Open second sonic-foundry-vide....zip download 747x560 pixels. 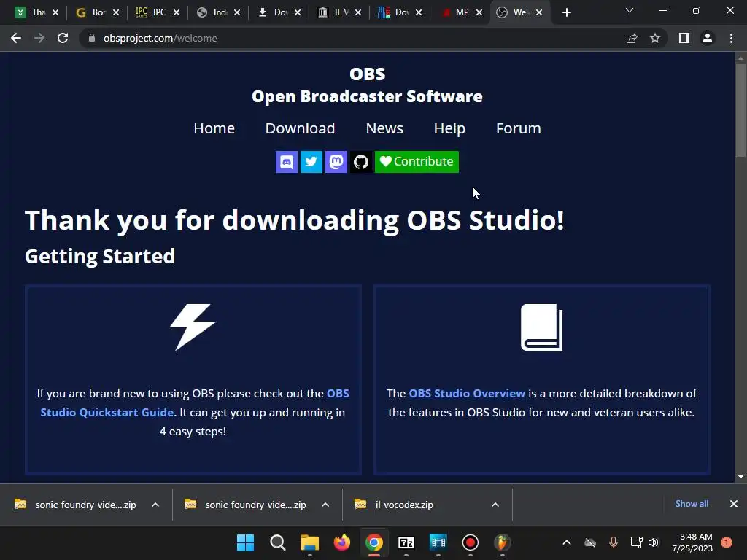point(247,505)
